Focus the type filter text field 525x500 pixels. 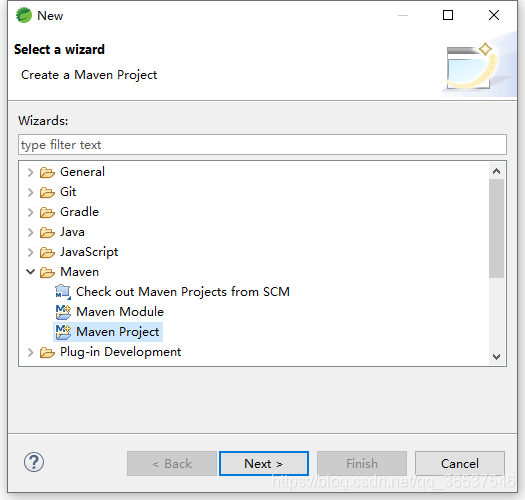262,145
